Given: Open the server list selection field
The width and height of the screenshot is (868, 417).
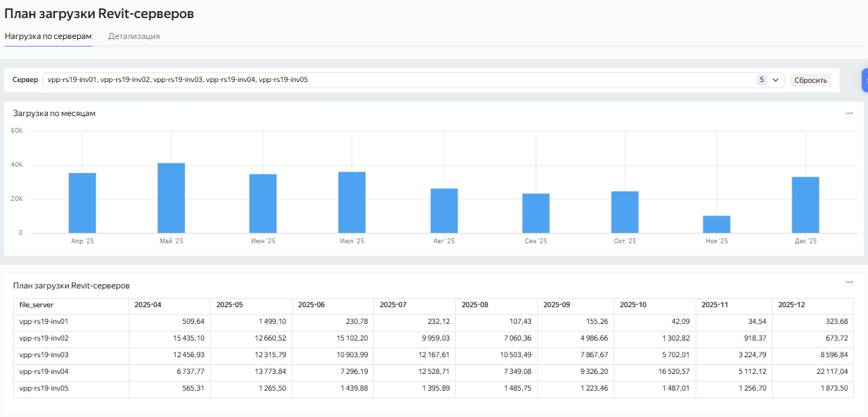Looking at the screenshot, I should coord(396,80).
